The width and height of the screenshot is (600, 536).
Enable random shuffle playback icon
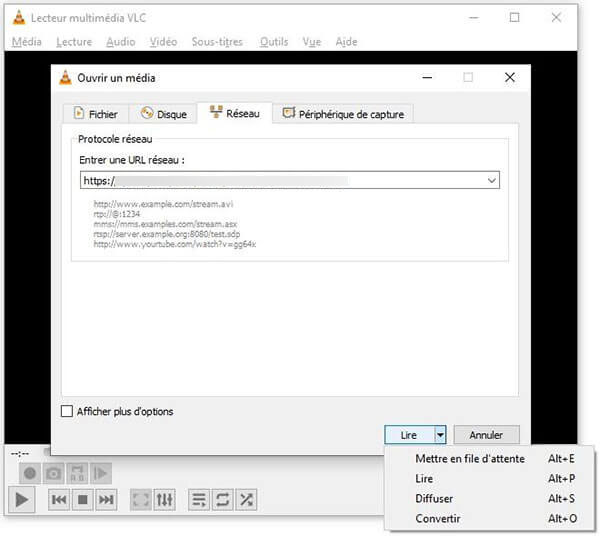point(246,499)
